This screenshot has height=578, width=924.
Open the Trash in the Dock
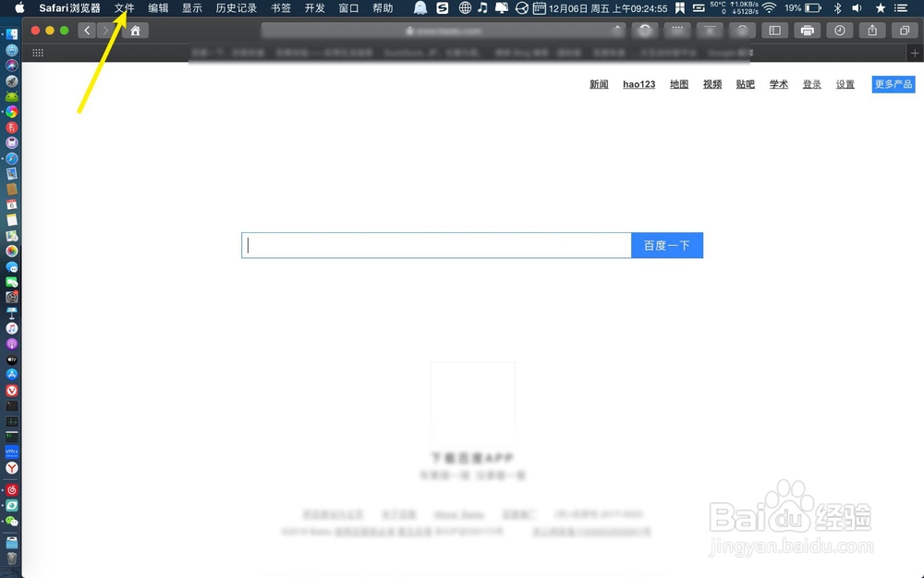point(12,558)
